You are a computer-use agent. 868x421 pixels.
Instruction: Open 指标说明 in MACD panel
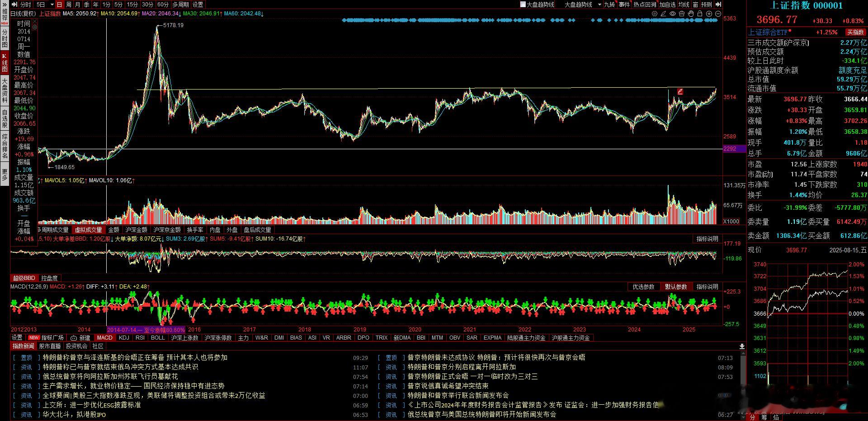pos(707,287)
